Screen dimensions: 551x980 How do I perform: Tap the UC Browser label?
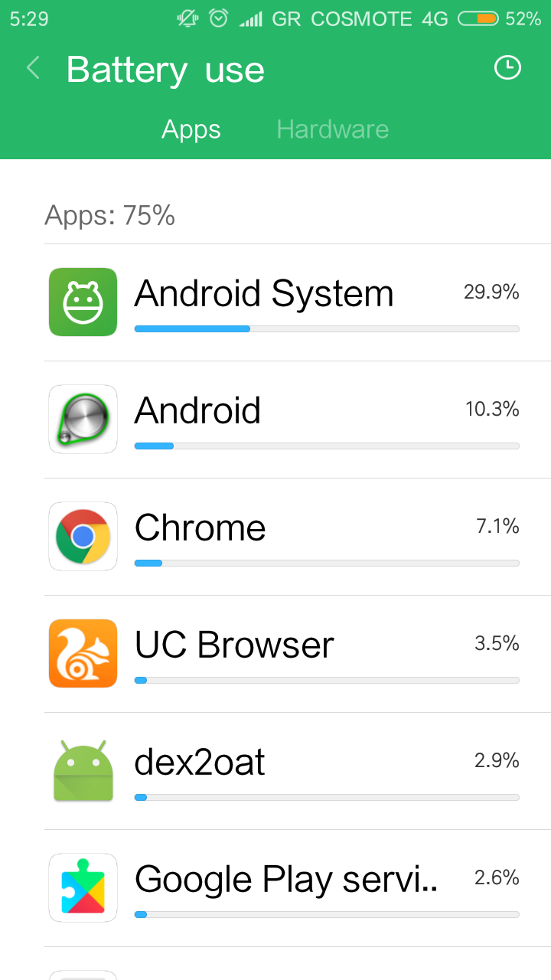[x=234, y=645]
